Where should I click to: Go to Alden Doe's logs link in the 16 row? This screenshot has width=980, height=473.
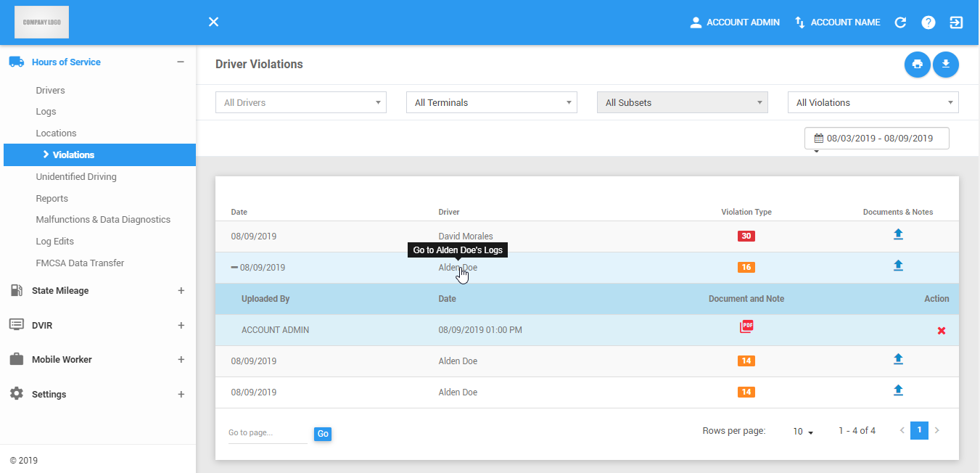pos(458,268)
